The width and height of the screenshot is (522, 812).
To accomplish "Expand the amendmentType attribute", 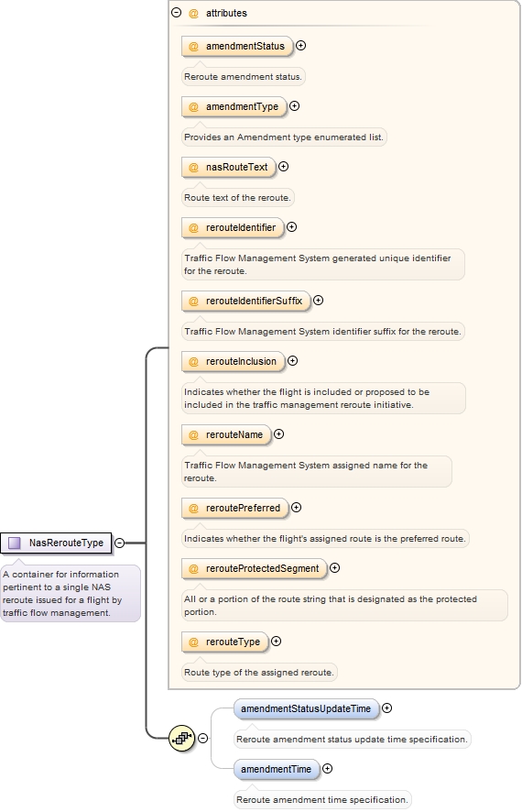I will coord(294,106).
